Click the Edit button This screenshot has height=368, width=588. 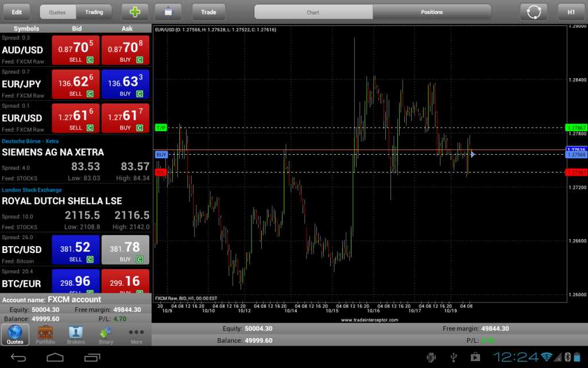point(17,12)
